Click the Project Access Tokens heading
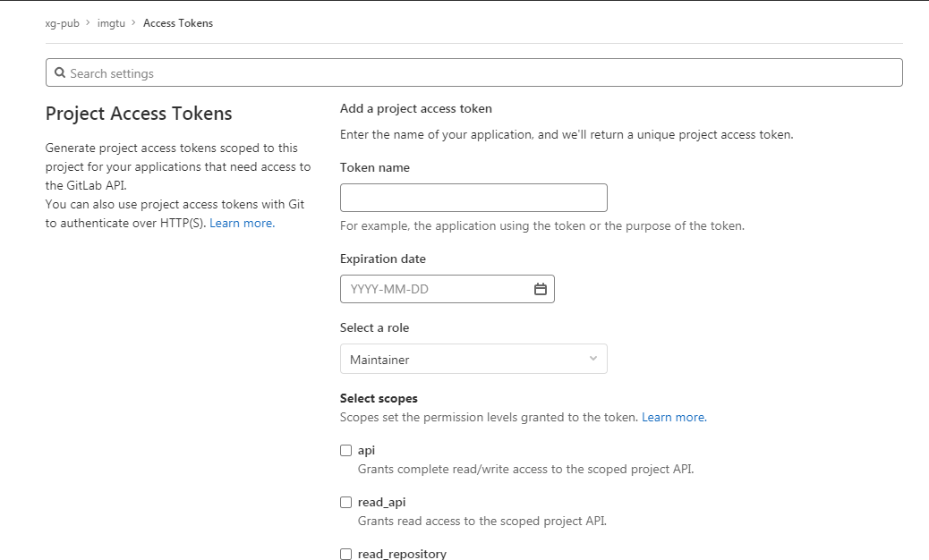This screenshot has width=929, height=560. [x=138, y=114]
